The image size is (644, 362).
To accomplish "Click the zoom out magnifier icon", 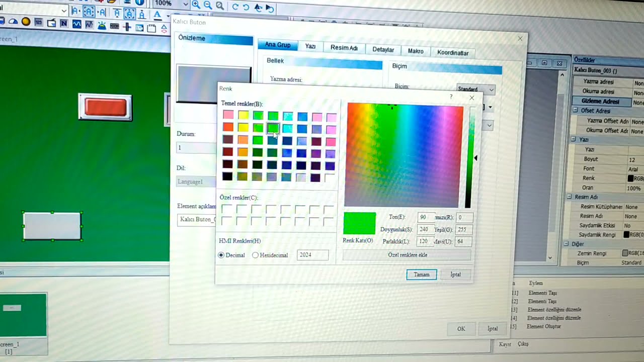I will pyautogui.click(x=207, y=6).
